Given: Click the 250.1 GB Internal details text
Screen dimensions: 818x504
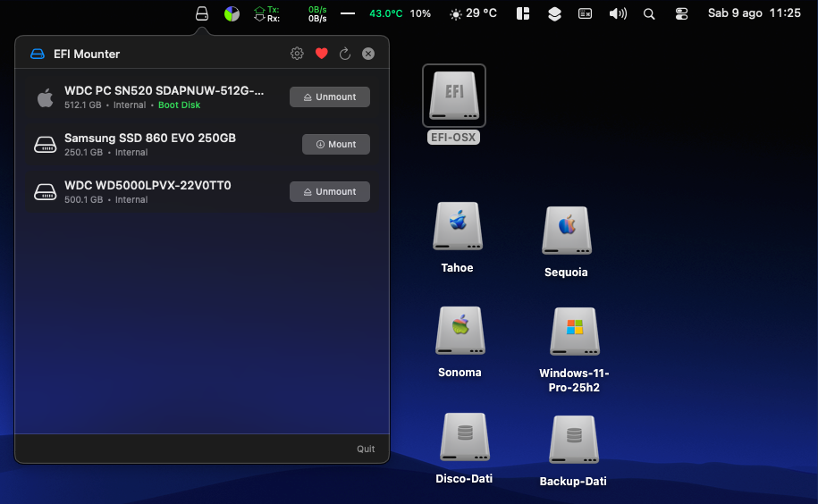Looking at the screenshot, I should (x=105, y=152).
